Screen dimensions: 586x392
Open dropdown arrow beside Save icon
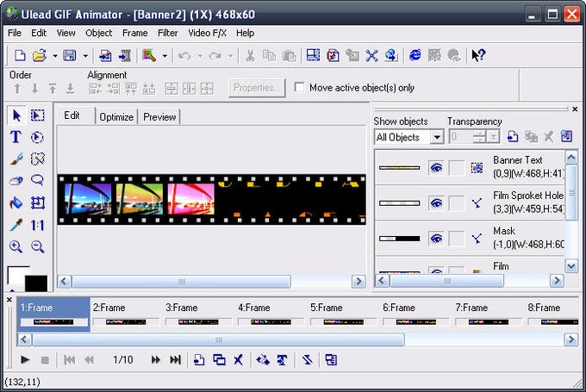pyautogui.click(x=85, y=56)
